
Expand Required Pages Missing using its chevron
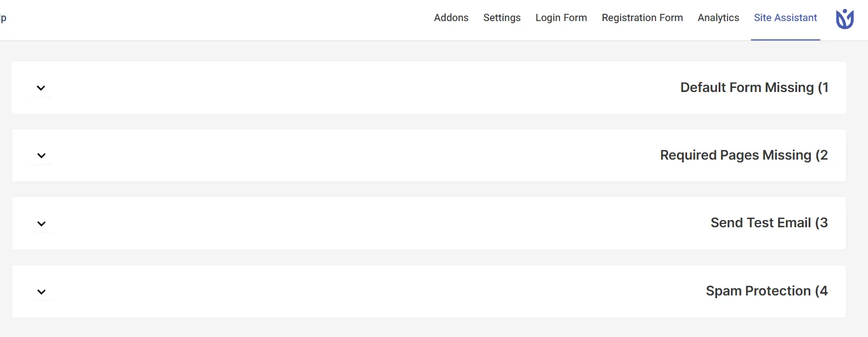[41, 155]
